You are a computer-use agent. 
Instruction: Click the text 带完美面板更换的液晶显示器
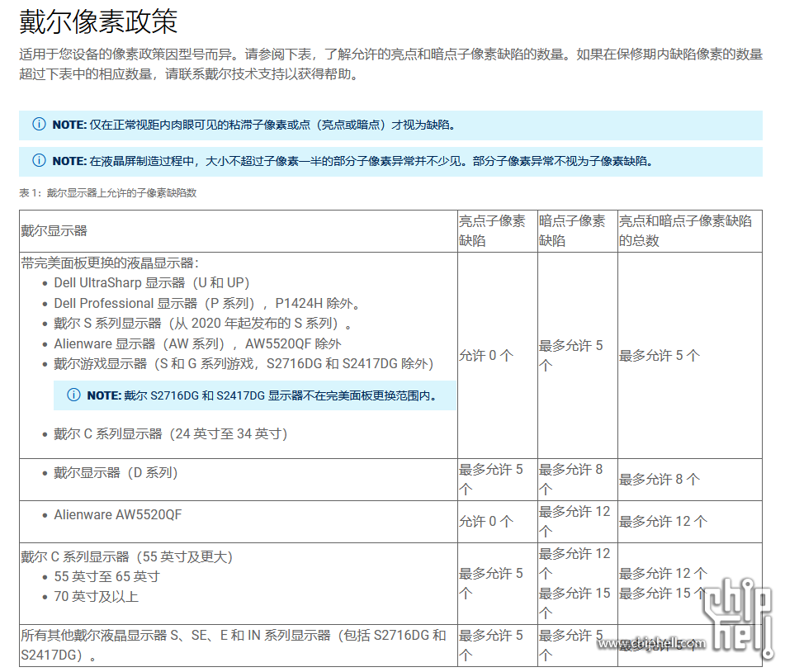pyautogui.click(x=110, y=263)
